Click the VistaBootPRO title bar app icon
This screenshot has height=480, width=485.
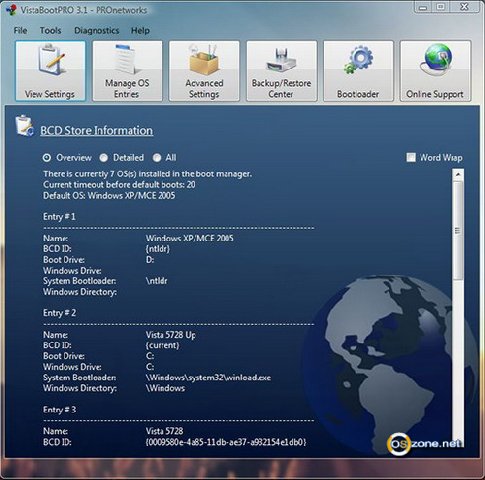click(x=11, y=9)
